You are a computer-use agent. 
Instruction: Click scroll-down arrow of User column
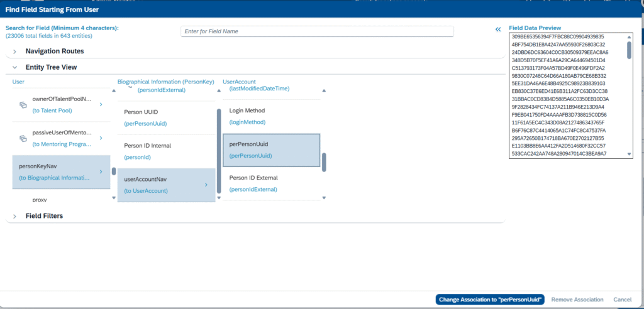[114, 198]
